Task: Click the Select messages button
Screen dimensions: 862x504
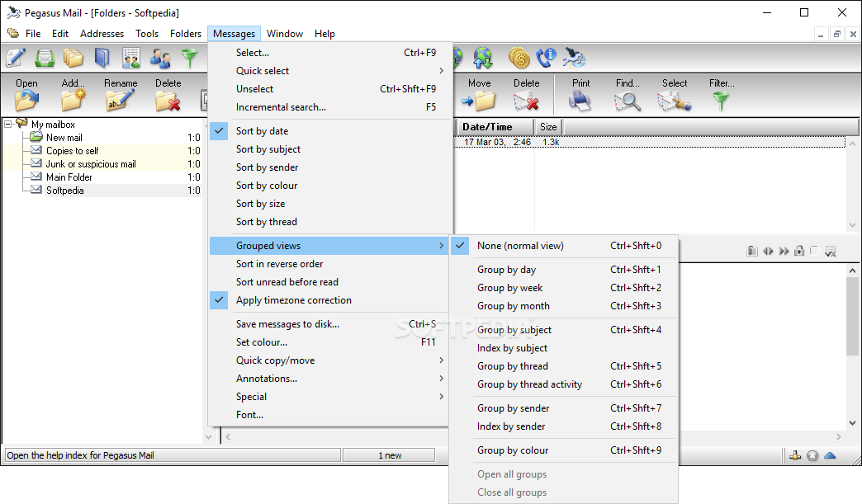Action: click(x=675, y=94)
